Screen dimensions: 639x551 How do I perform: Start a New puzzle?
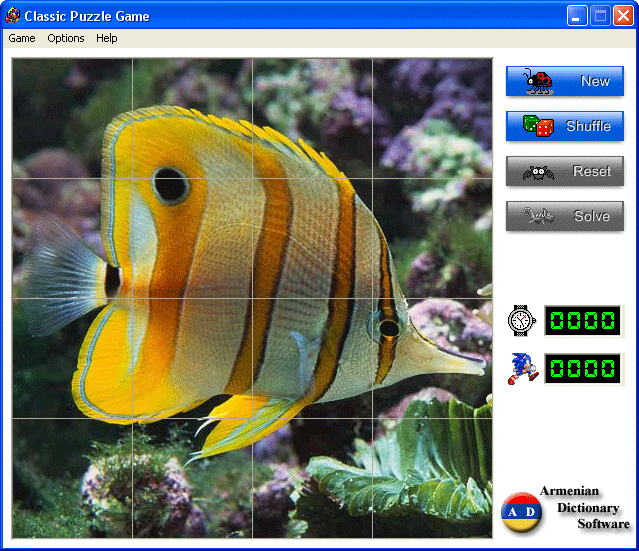point(564,81)
